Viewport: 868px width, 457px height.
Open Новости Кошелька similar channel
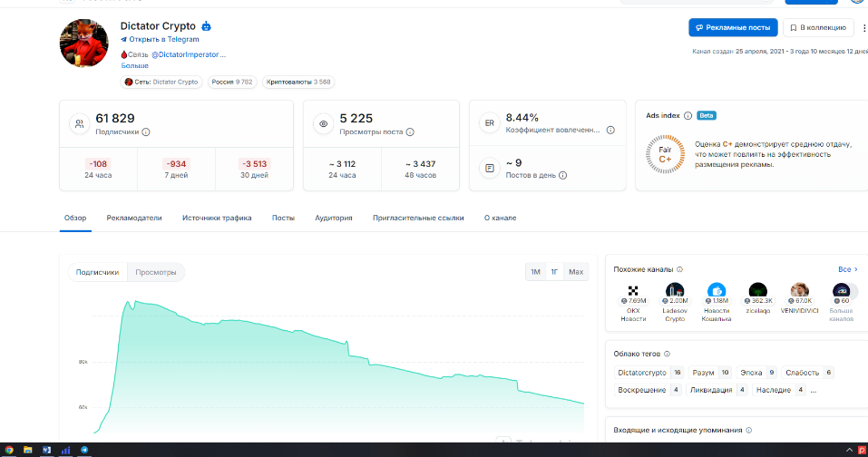[717, 302]
